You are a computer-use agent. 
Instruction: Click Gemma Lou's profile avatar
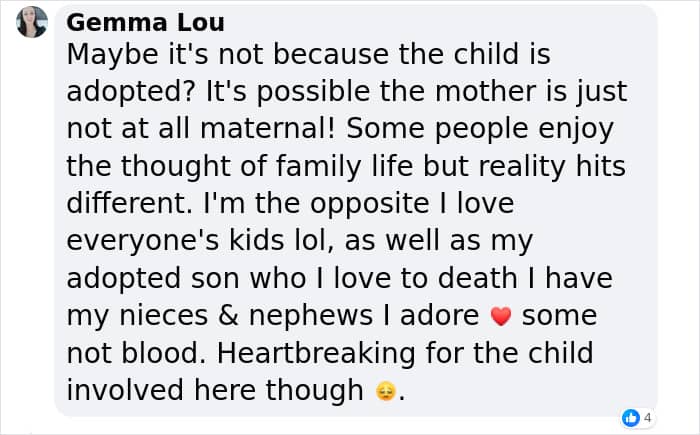click(x=32, y=22)
